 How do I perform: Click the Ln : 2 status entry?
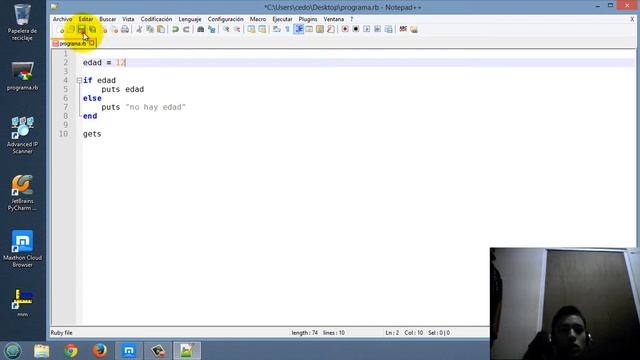click(x=392, y=333)
